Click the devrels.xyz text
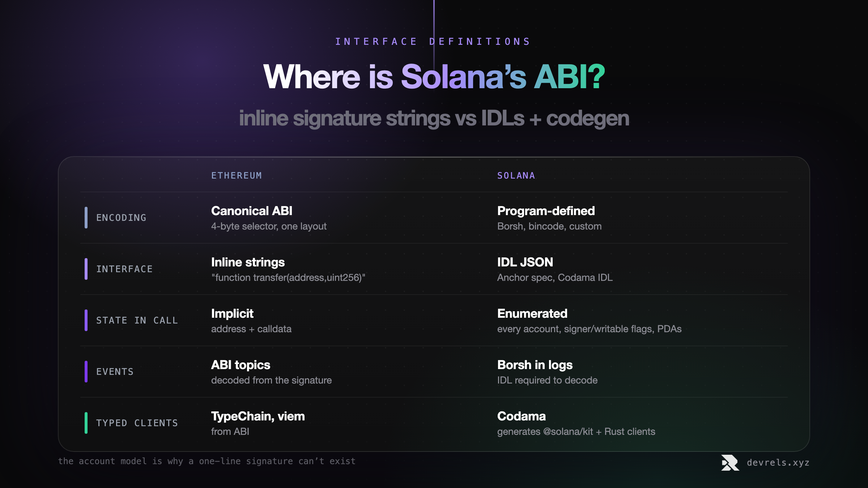 click(x=778, y=462)
